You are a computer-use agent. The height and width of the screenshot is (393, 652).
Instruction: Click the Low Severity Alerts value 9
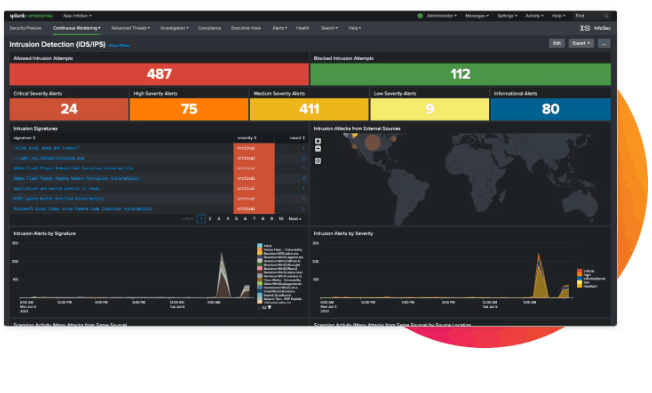[430, 109]
